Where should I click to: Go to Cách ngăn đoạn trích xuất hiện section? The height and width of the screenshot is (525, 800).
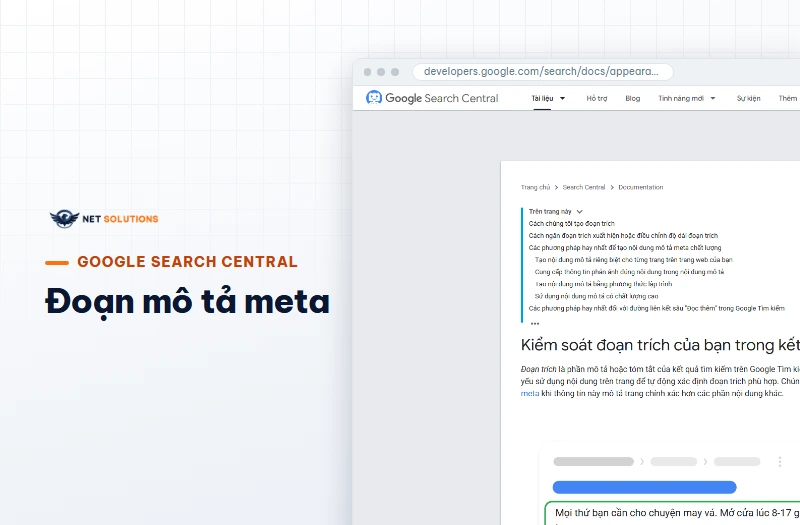[x=623, y=236]
